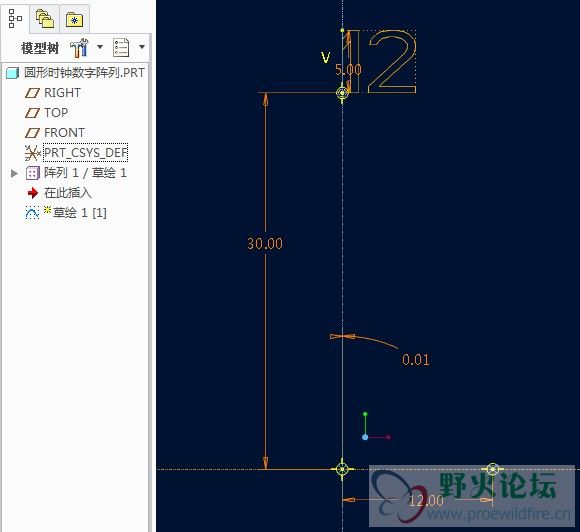
Task: Expand the tree display dropdown arrow
Action: tap(142, 47)
